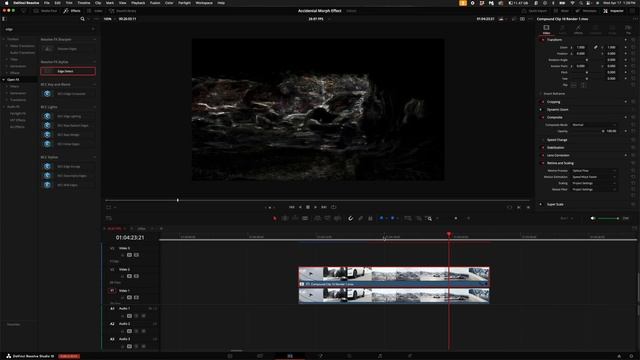Click the custom zoom magnifier icon
Image resolution: width=640 pixels, height=360 pixels.
[429, 218]
